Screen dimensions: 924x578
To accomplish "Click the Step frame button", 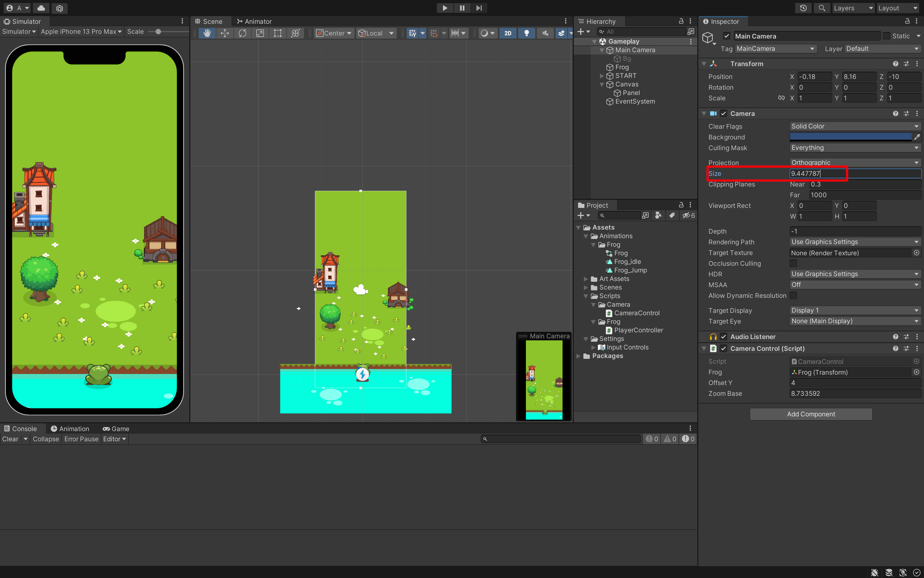I will pos(479,8).
